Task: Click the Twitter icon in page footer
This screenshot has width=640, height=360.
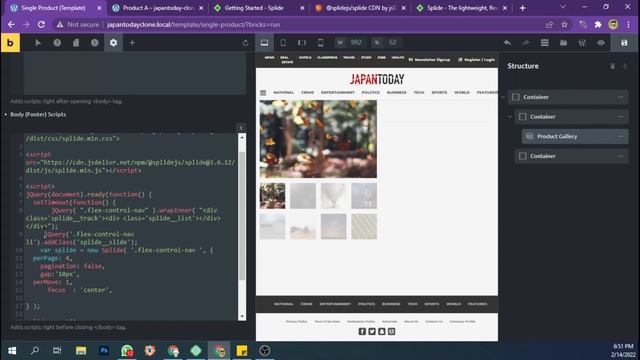Action: tap(372, 331)
